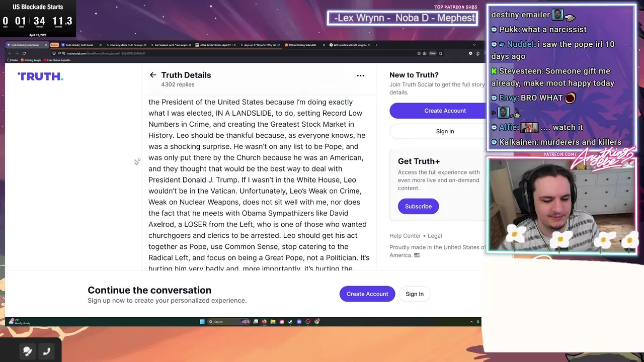Go back using the Truth Details arrow
Screen dimensions: 644x362
(153, 75)
